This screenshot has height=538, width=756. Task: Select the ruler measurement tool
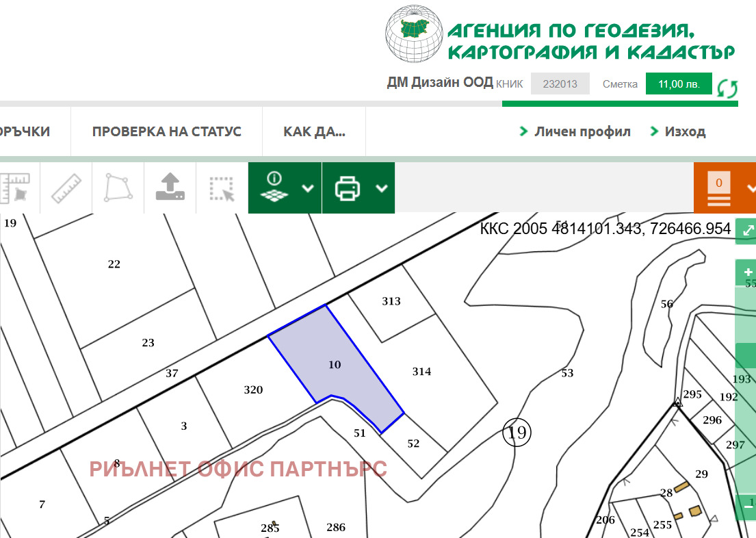point(65,187)
